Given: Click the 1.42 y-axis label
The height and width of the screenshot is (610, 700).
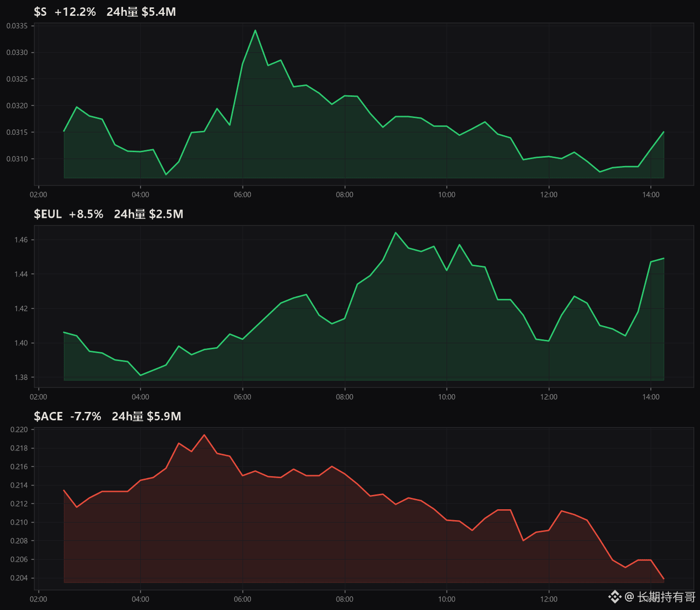Looking at the screenshot, I should pos(21,309).
